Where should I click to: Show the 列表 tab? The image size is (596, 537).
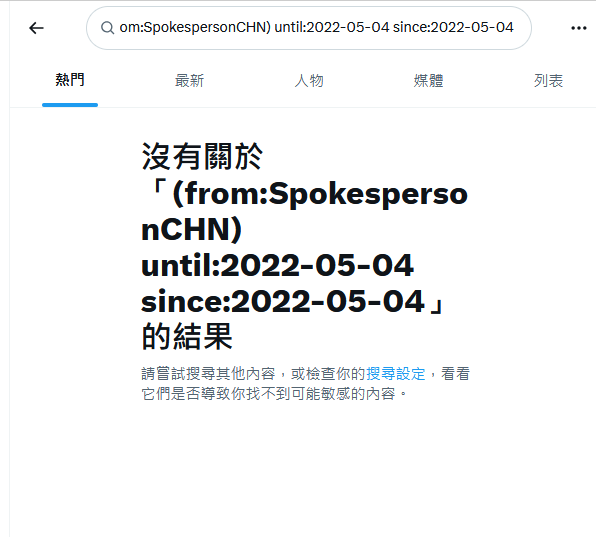pos(548,81)
